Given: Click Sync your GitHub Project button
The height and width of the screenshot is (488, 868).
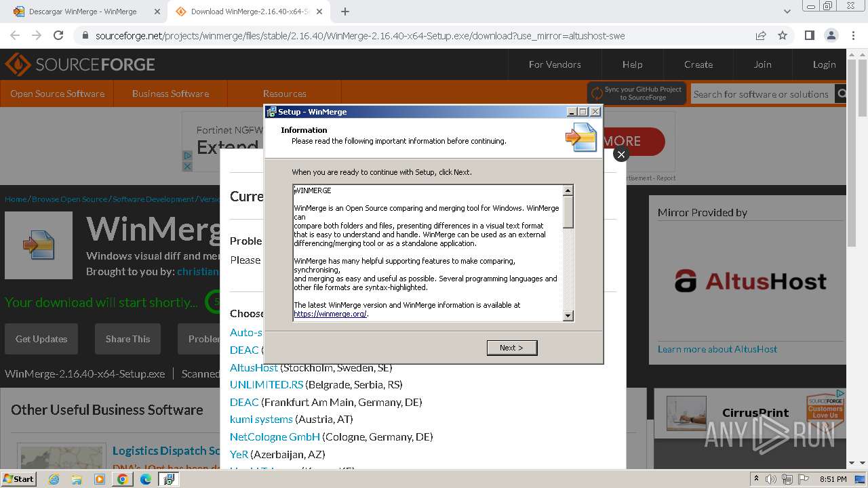Looking at the screenshot, I should (x=637, y=94).
